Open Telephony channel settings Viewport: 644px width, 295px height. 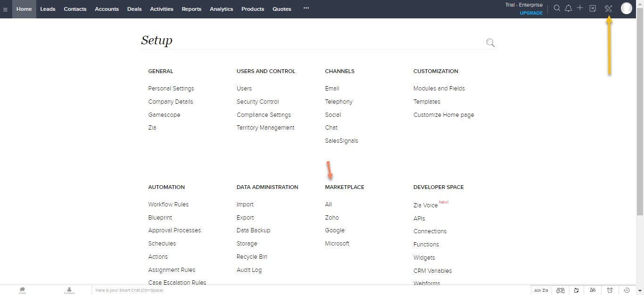coord(339,102)
